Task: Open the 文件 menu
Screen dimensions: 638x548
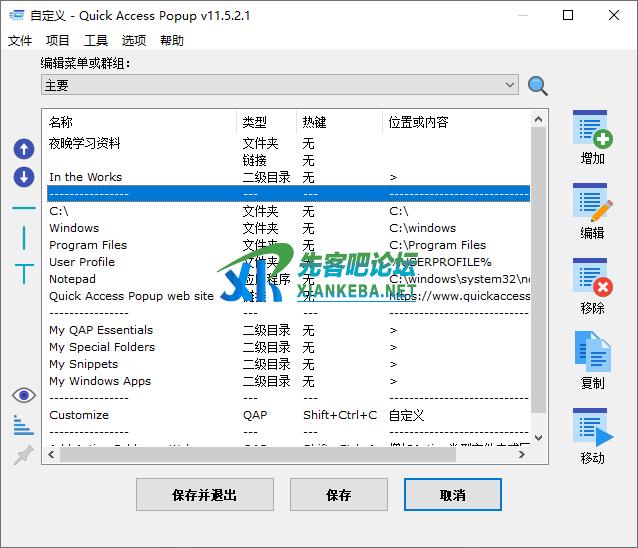Action: click(20, 41)
